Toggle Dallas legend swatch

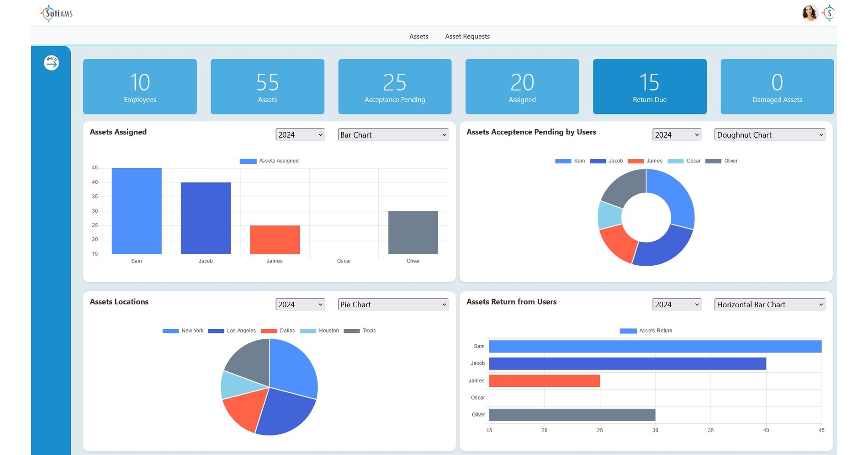(269, 331)
